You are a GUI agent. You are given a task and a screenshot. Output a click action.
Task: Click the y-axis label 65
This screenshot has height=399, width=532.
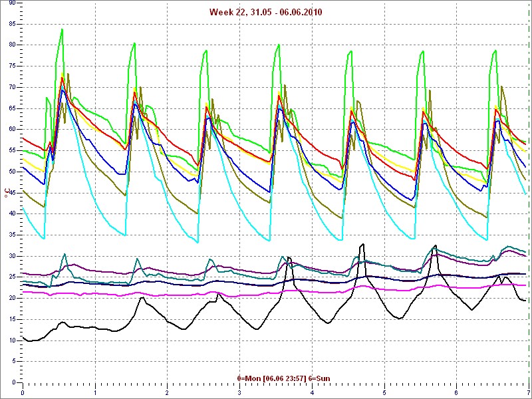pos(12,108)
